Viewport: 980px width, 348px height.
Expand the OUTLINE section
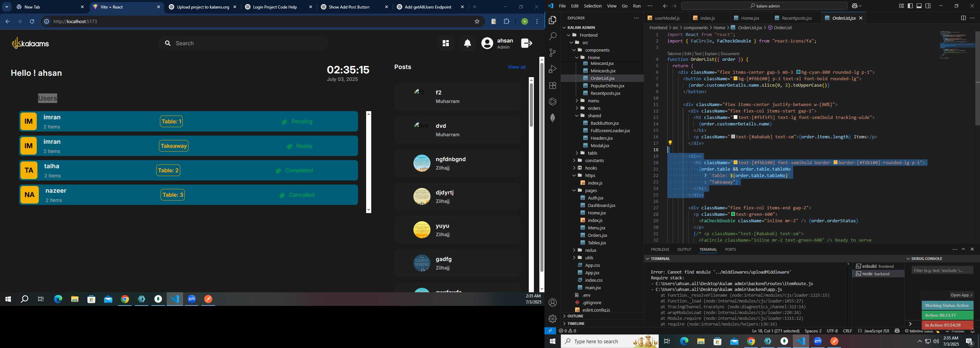pos(602,316)
